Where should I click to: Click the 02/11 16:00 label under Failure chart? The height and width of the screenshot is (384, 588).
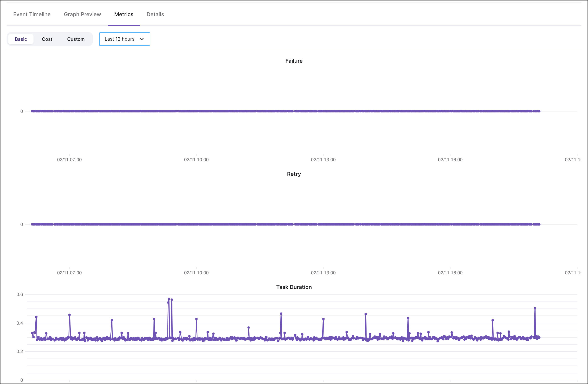[x=450, y=160]
